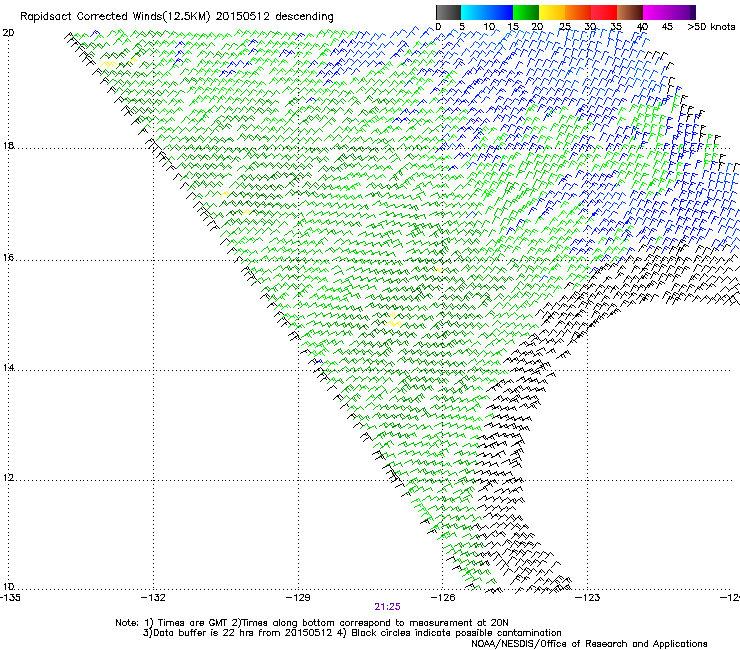740x650 pixels.
Task: Click the longitude label '-126'
Action: [443, 598]
